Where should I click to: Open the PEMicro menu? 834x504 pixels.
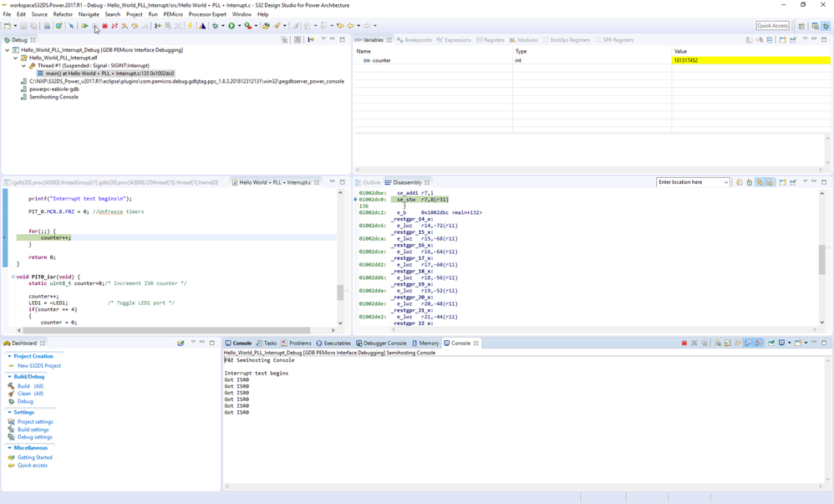(173, 14)
